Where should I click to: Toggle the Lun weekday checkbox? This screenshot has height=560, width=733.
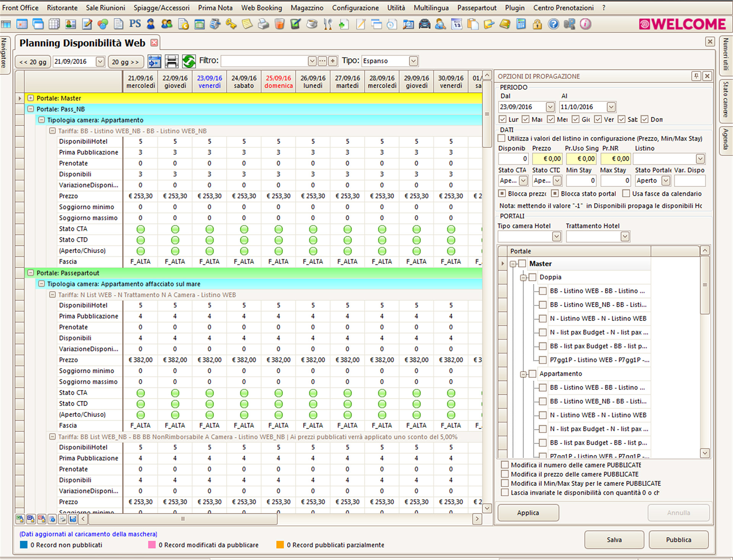503,119
